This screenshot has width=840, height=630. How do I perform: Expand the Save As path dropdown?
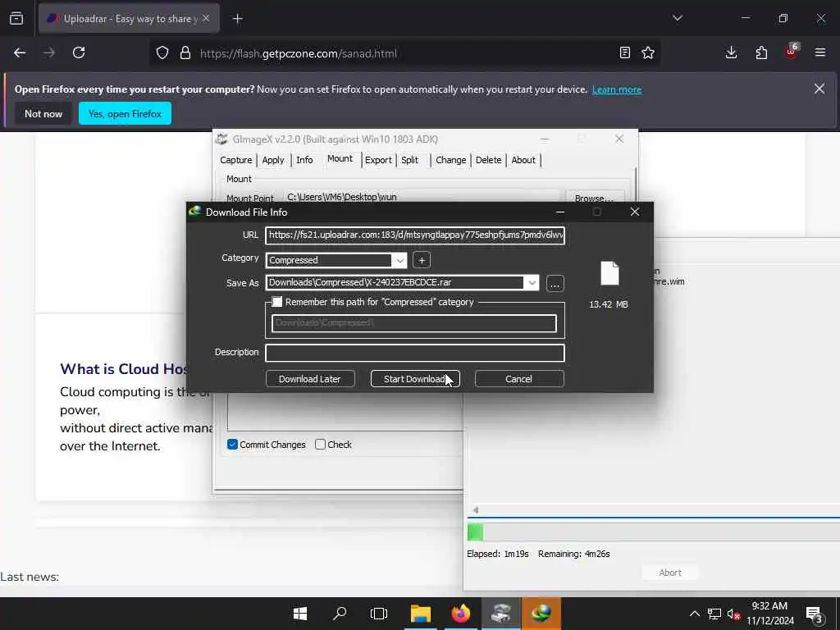coord(532,283)
